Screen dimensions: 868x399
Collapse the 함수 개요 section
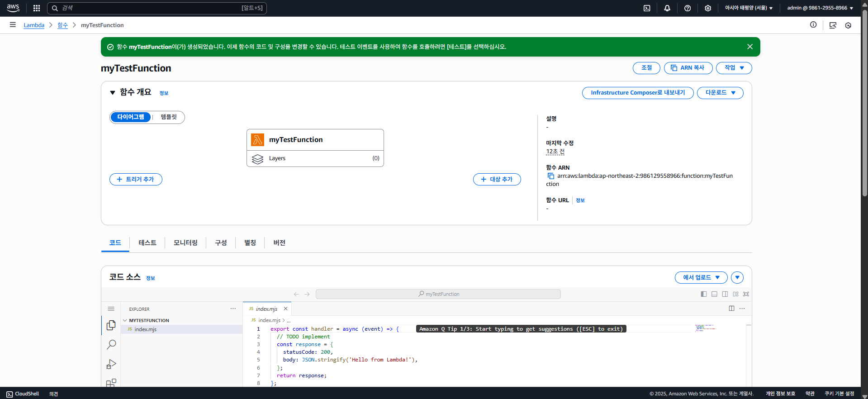(113, 92)
